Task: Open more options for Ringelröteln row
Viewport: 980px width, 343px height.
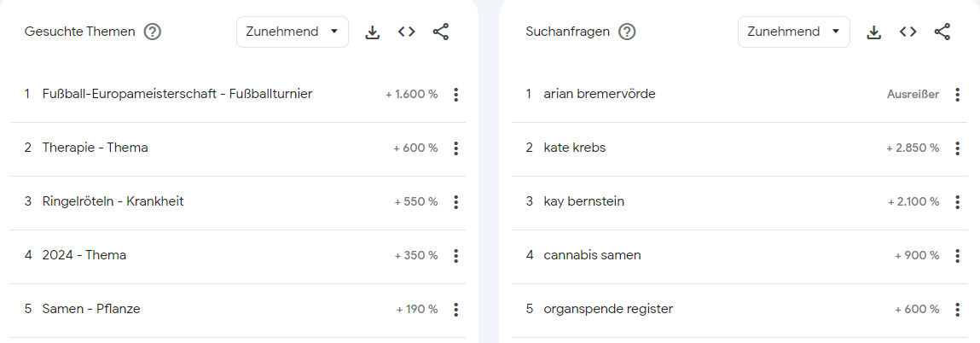Action: [455, 202]
